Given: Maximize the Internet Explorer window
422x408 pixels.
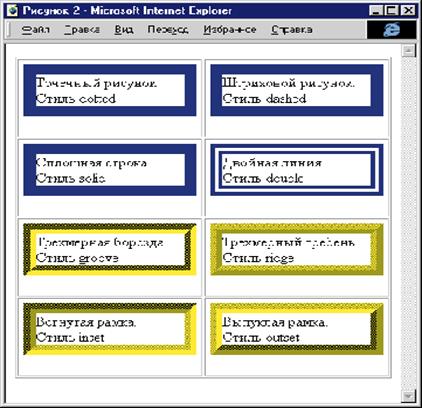Looking at the screenshot, I should (392, 11).
